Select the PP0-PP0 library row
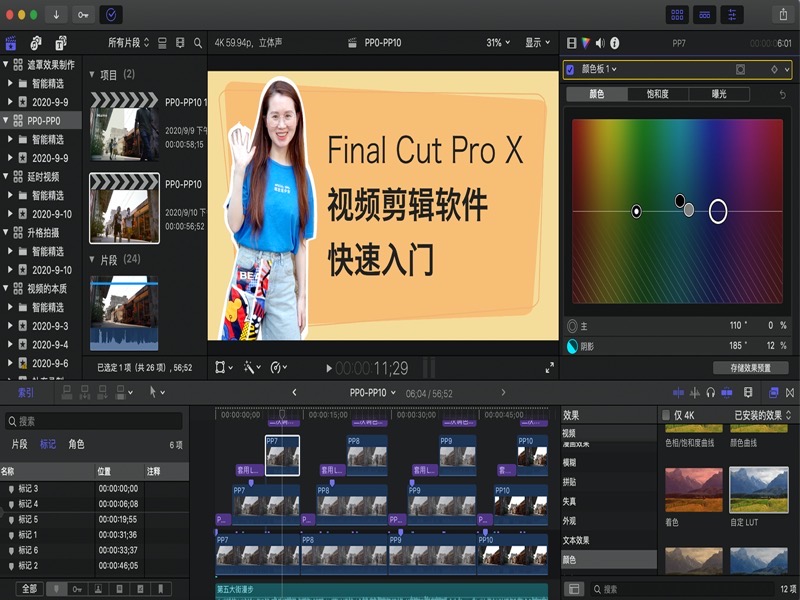 click(41, 121)
